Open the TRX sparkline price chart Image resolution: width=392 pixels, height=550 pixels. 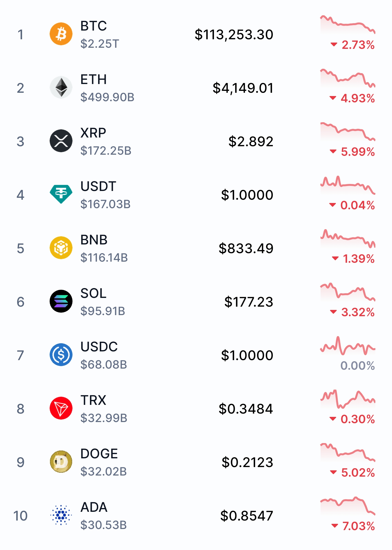(348, 399)
